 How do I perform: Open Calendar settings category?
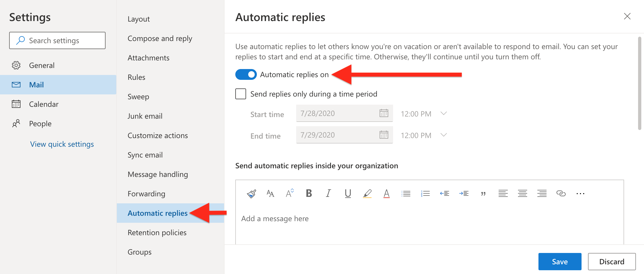[58, 104]
